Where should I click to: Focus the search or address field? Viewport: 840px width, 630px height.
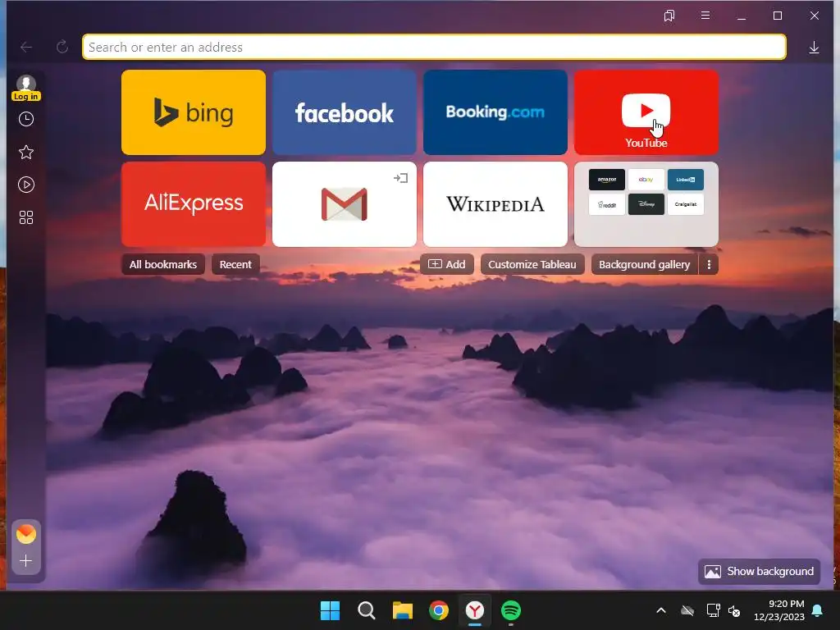point(434,47)
